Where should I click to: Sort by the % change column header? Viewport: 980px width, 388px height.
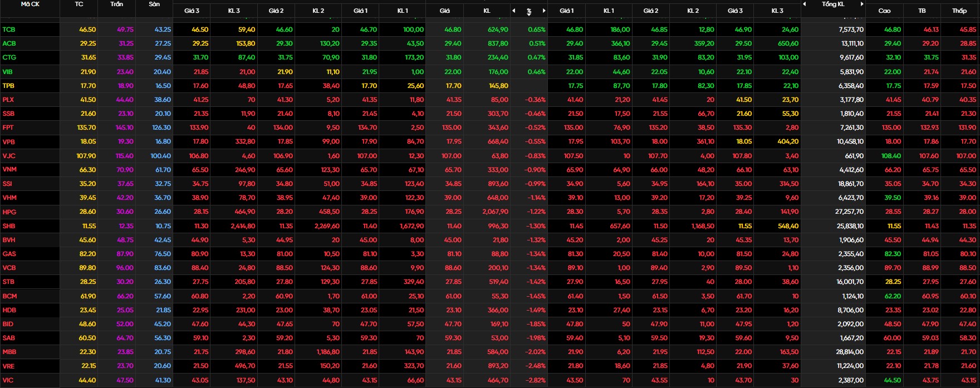click(x=529, y=11)
